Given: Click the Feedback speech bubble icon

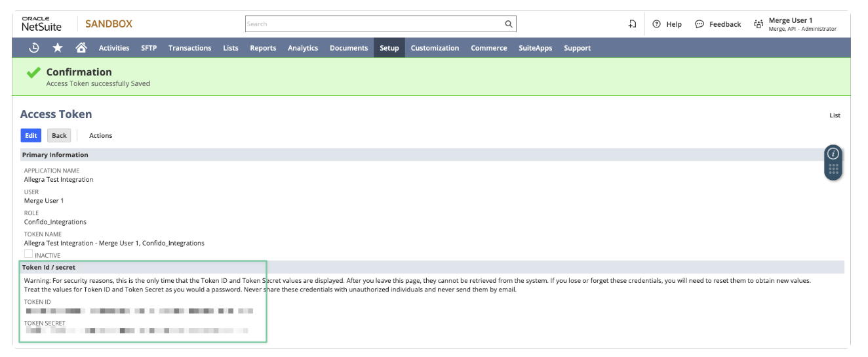Looking at the screenshot, I should [x=700, y=24].
